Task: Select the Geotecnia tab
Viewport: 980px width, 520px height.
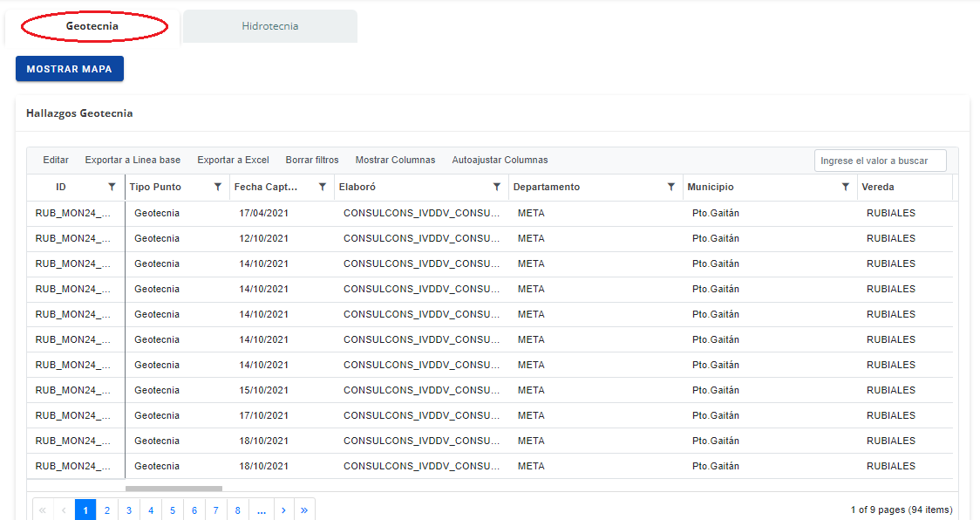Action: click(92, 26)
